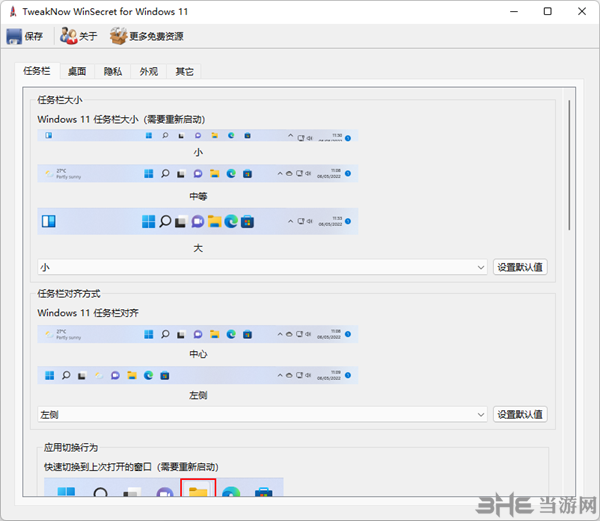Switch to the 隐私 tab
The height and width of the screenshot is (521, 600).
[x=113, y=71]
